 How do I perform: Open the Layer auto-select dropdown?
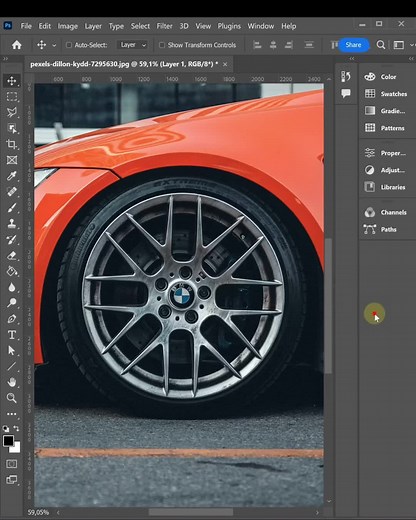pyautogui.click(x=133, y=45)
